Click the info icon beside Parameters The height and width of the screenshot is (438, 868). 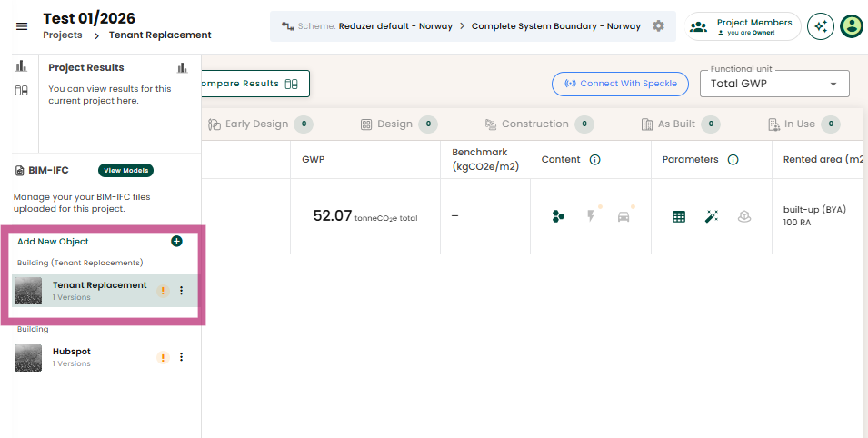pyautogui.click(x=733, y=160)
